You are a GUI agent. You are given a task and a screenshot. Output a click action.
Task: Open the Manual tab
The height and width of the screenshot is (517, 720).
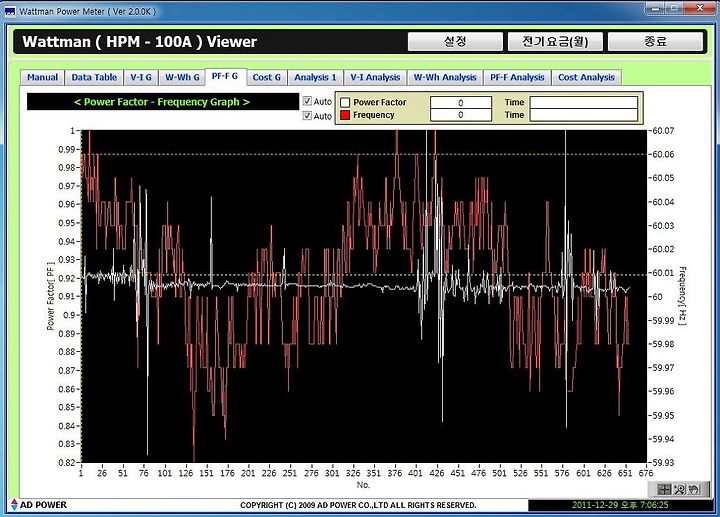click(42, 77)
